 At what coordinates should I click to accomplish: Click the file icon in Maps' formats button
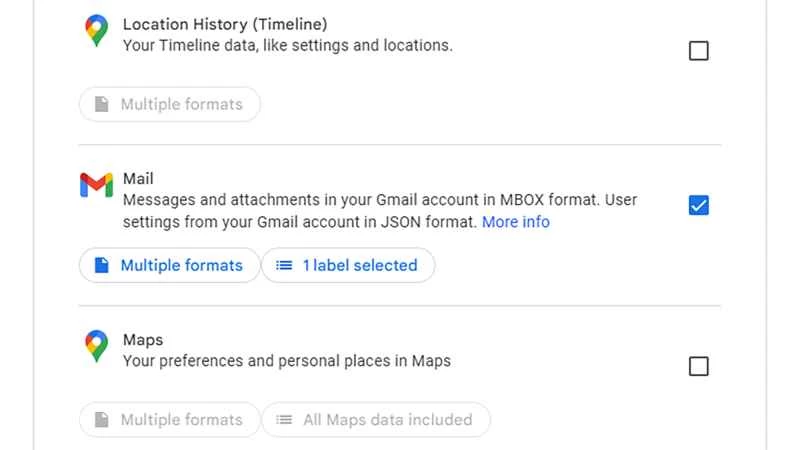(101, 420)
